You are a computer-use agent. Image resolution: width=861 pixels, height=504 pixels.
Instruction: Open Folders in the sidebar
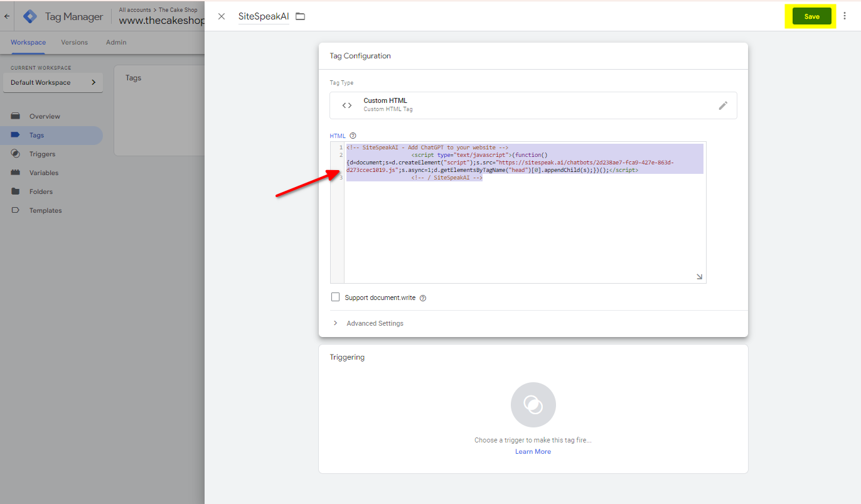[41, 191]
